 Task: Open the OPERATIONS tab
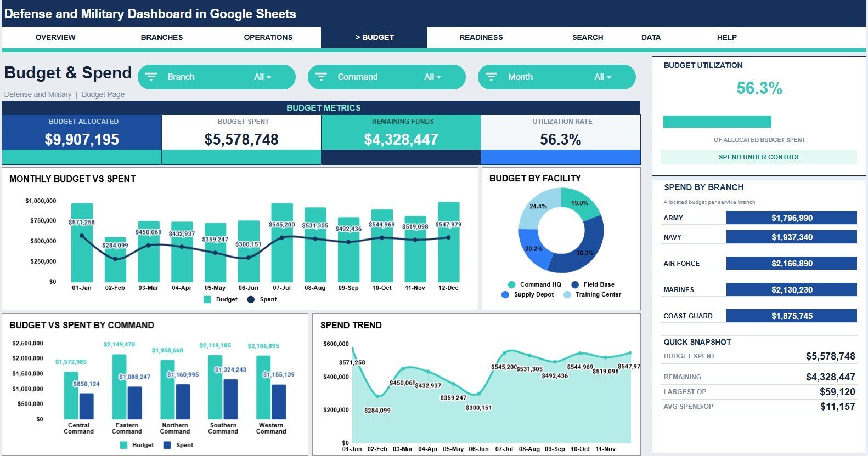pos(268,37)
